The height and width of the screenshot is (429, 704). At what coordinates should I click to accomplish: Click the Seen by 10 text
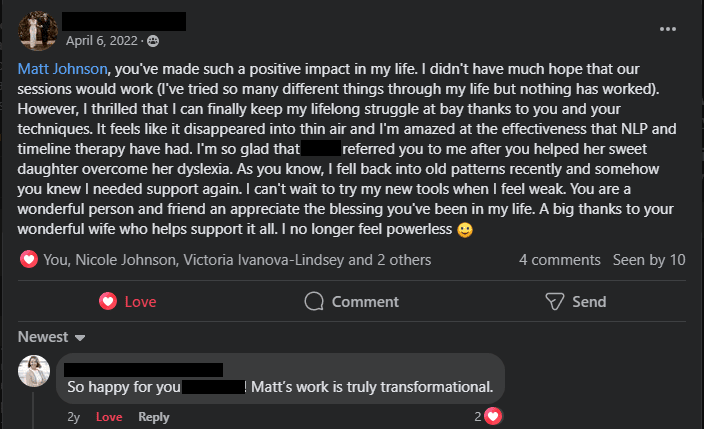649,259
